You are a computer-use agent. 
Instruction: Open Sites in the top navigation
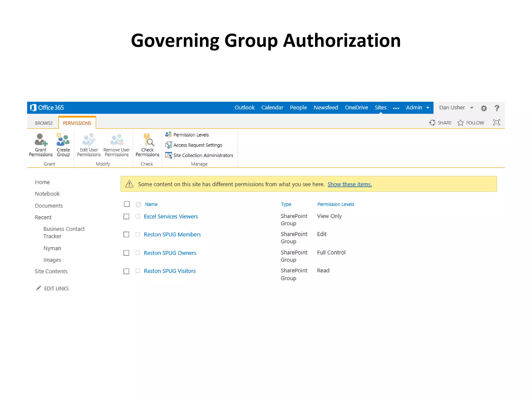380,108
